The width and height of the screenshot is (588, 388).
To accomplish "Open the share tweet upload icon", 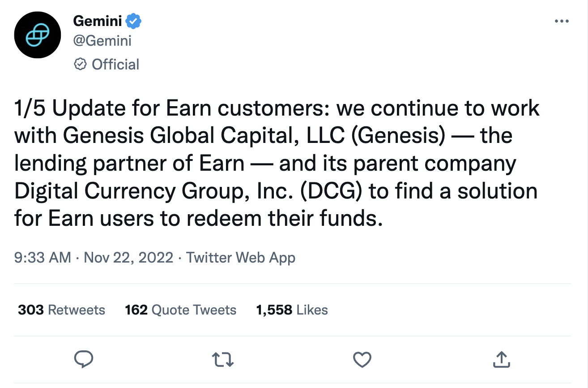I will (x=502, y=358).
